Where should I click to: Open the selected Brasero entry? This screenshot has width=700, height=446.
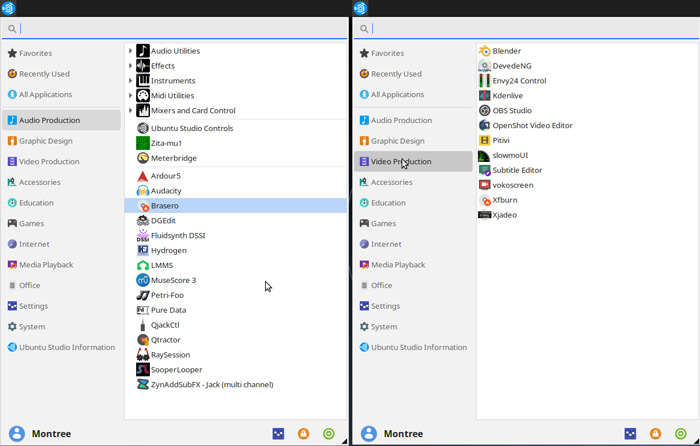click(x=164, y=206)
